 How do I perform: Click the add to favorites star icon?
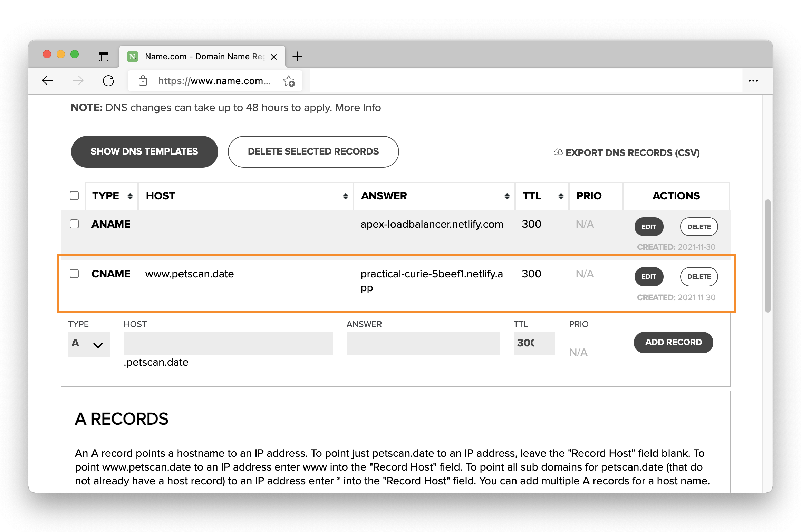[x=289, y=81]
